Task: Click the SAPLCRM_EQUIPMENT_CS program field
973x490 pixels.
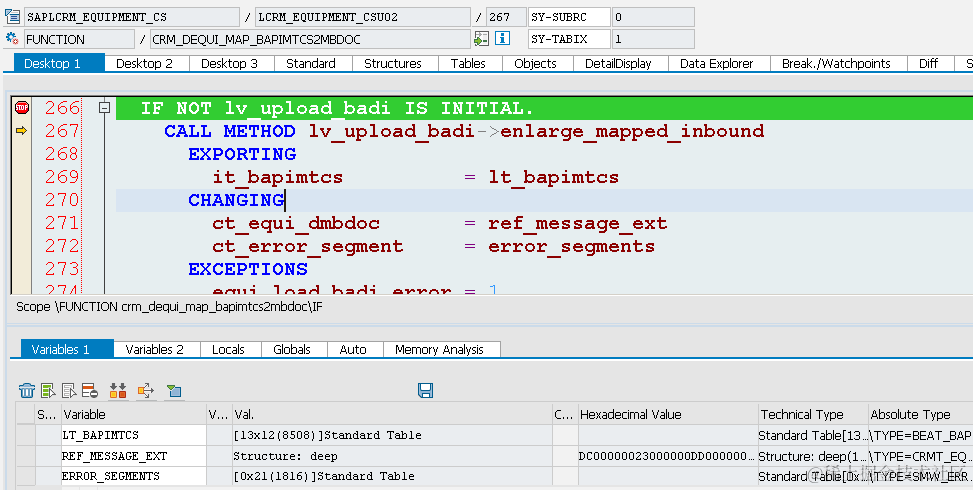Action: [x=132, y=17]
